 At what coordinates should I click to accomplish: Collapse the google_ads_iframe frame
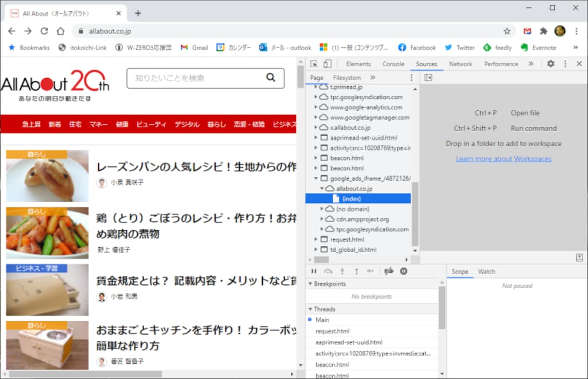pyautogui.click(x=316, y=178)
